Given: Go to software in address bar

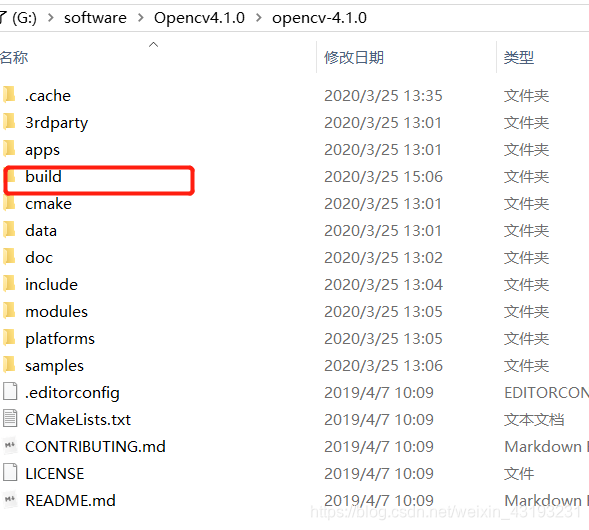Looking at the screenshot, I should click(x=95, y=18).
